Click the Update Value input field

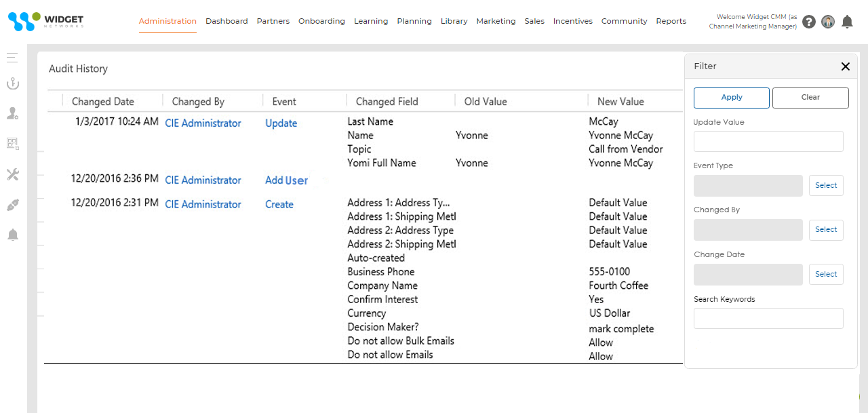pyautogui.click(x=768, y=142)
